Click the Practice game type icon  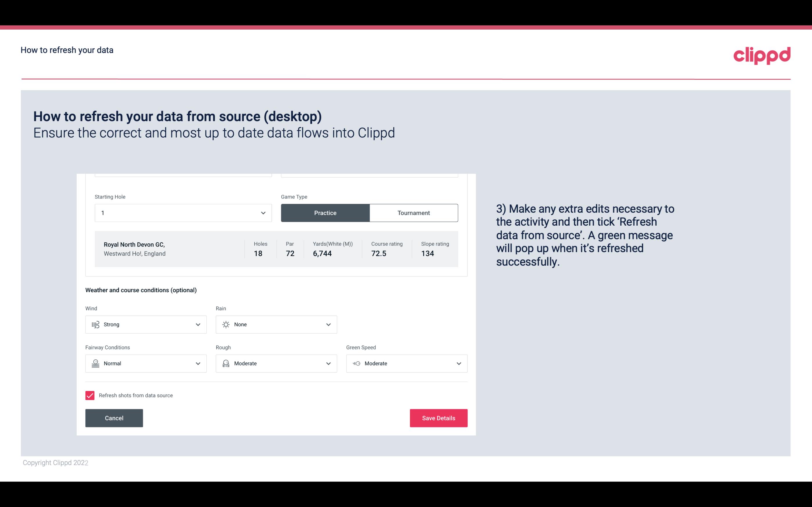pyautogui.click(x=325, y=213)
